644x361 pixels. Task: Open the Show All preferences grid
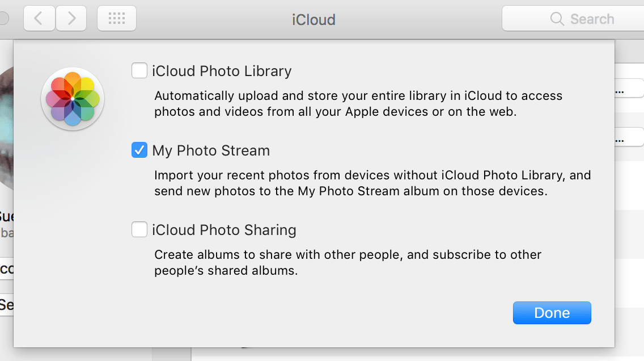116,18
